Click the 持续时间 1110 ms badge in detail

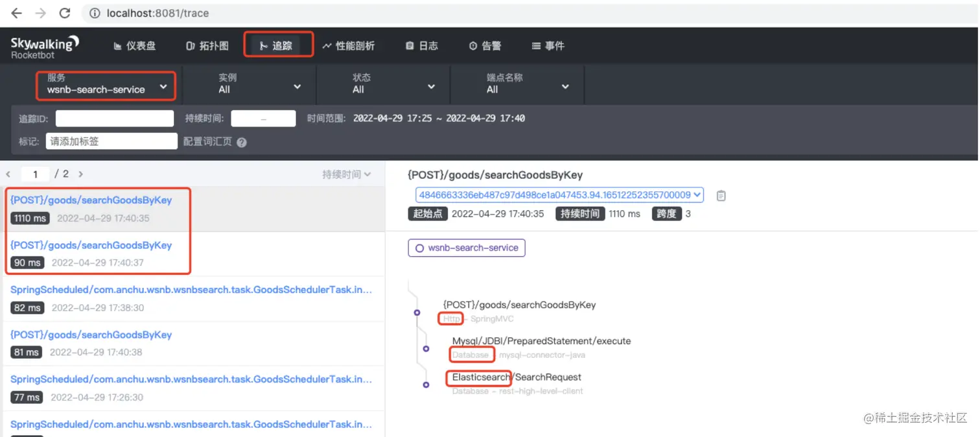click(x=580, y=214)
